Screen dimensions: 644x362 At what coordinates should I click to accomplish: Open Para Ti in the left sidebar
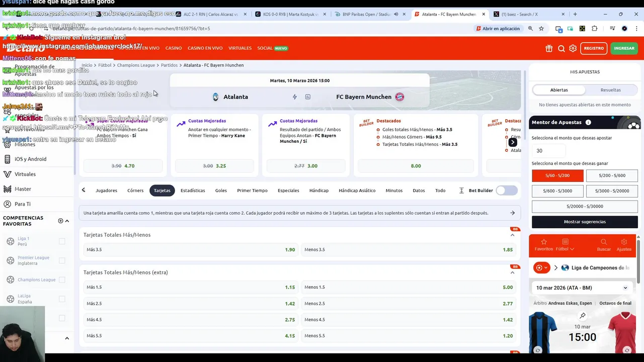[x=23, y=204]
